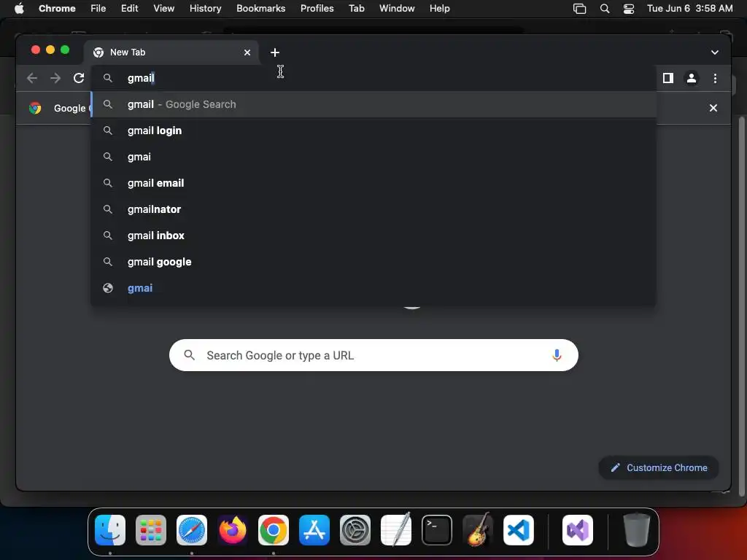Open the History menu
This screenshot has height=560, width=747.
point(205,8)
